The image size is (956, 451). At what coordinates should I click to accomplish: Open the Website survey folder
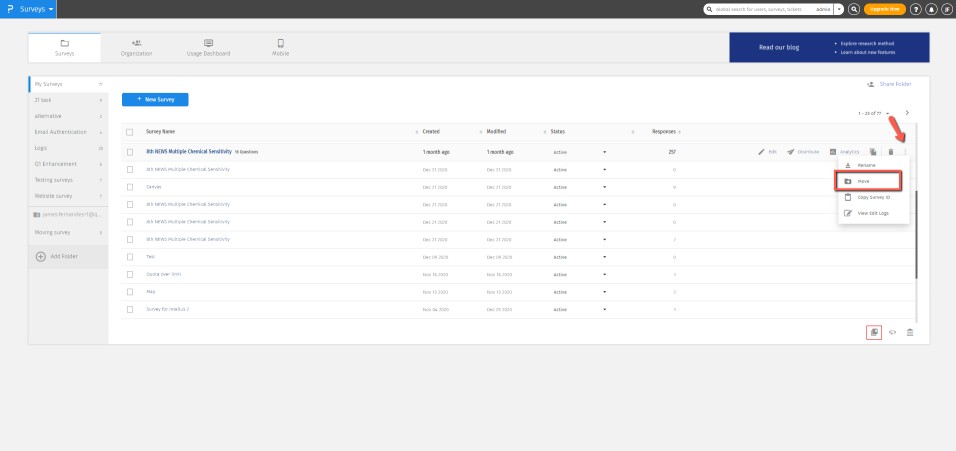[68, 196]
